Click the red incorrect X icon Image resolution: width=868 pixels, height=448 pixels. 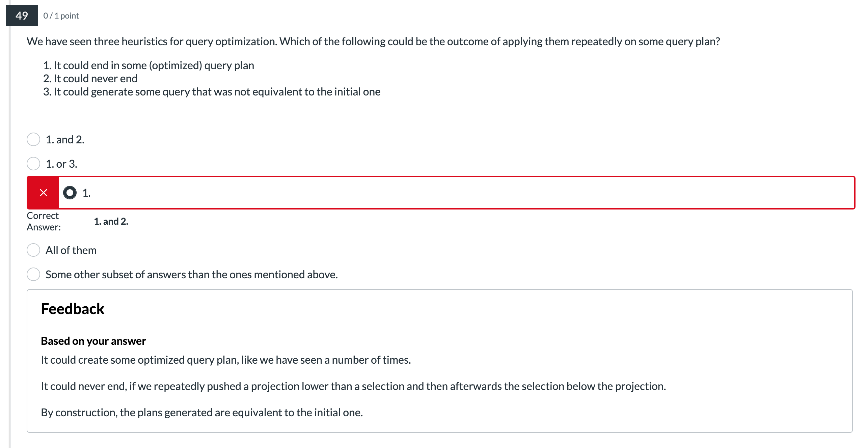pos(43,193)
